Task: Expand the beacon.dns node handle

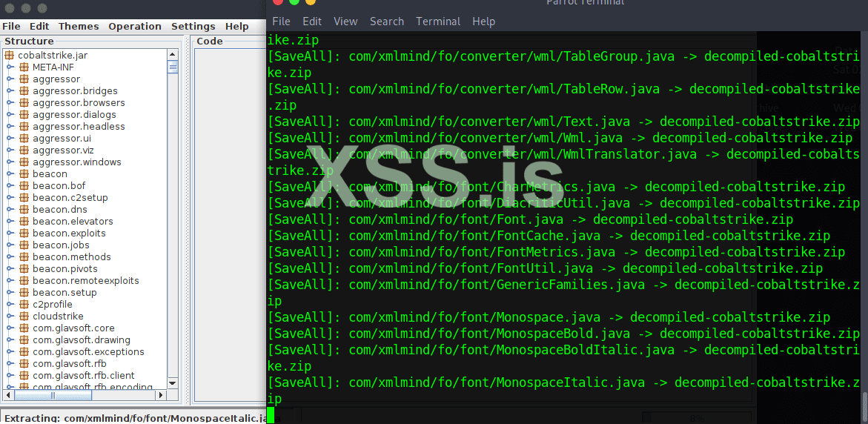Action: 10,209
